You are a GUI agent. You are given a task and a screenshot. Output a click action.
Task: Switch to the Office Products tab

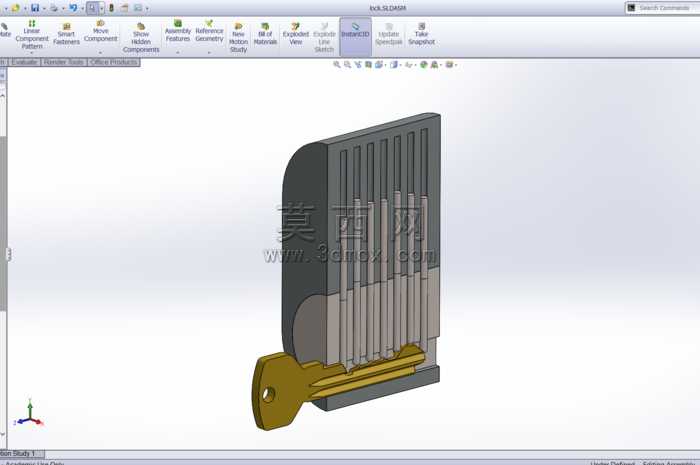point(113,62)
